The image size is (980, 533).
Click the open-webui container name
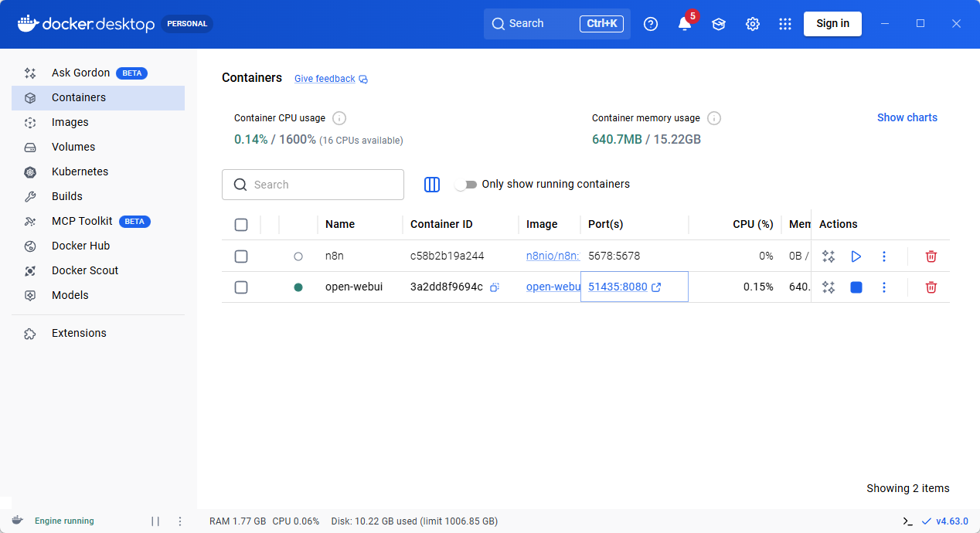354,287
